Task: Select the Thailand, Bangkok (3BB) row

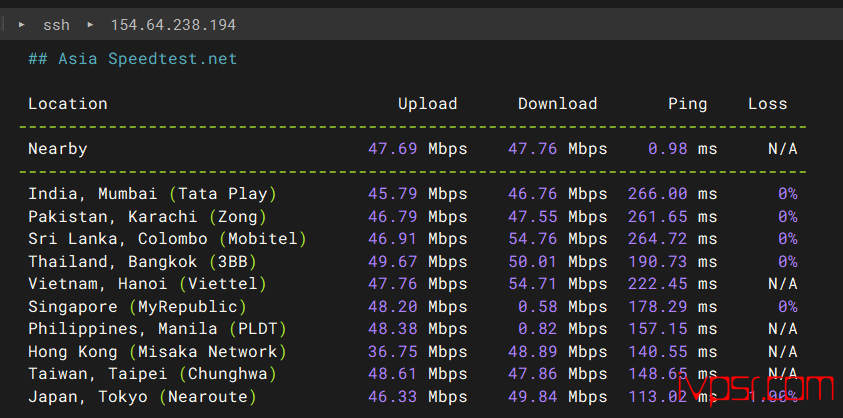Action: coord(412,261)
